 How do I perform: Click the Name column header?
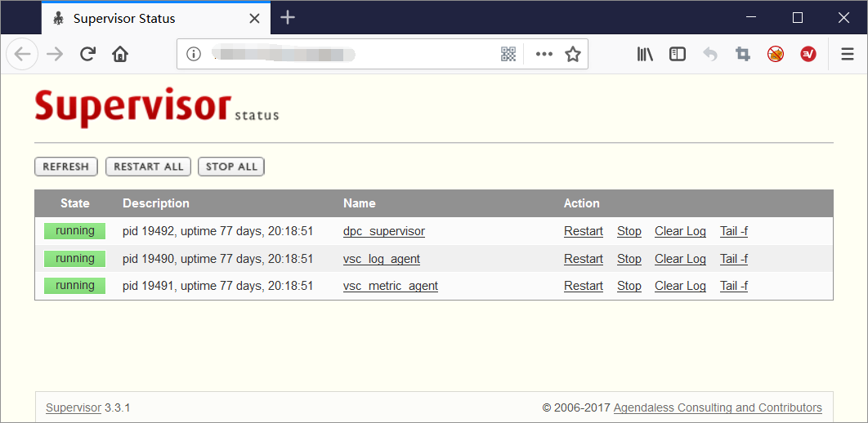[360, 203]
